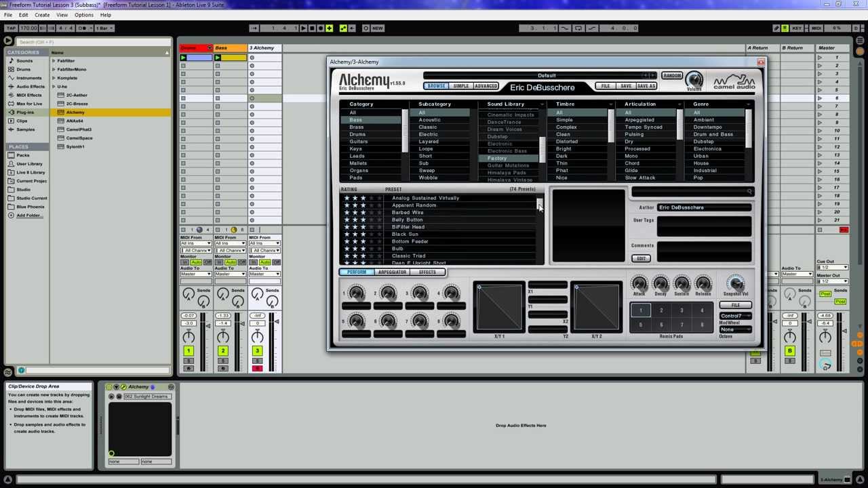The width and height of the screenshot is (868, 488).
Task: Open the Edit menu
Action: pyautogui.click(x=24, y=15)
